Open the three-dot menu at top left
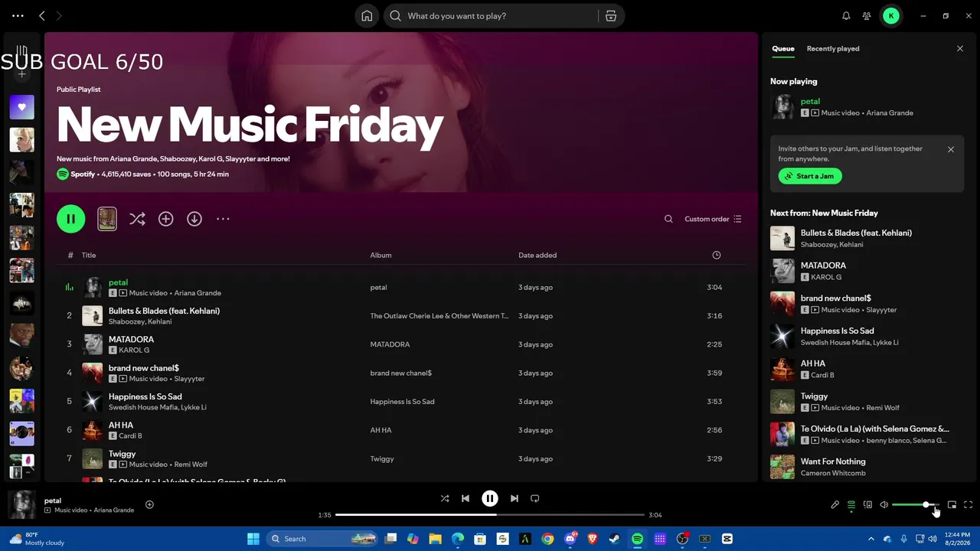This screenshot has width=980, height=551. tap(18, 16)
